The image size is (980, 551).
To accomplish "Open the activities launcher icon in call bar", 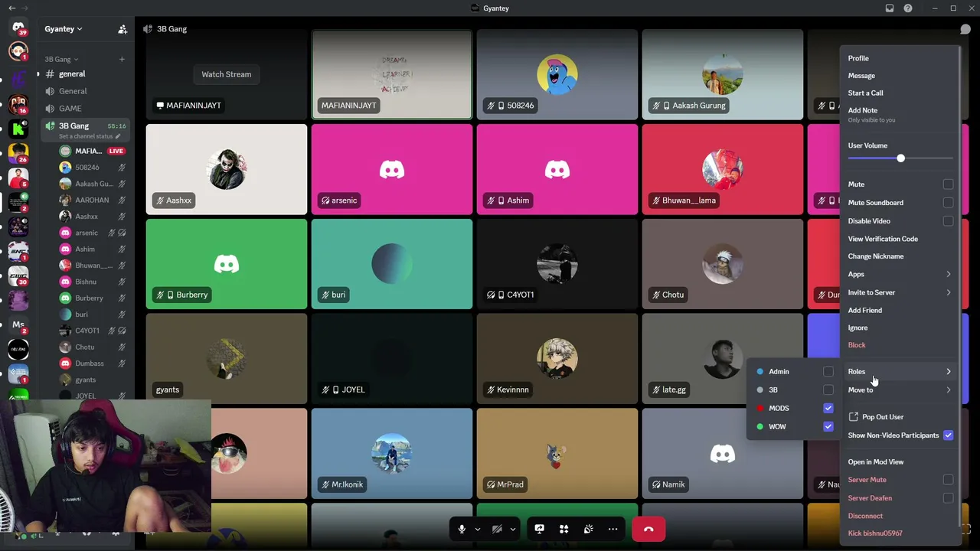I will point(563,529).
